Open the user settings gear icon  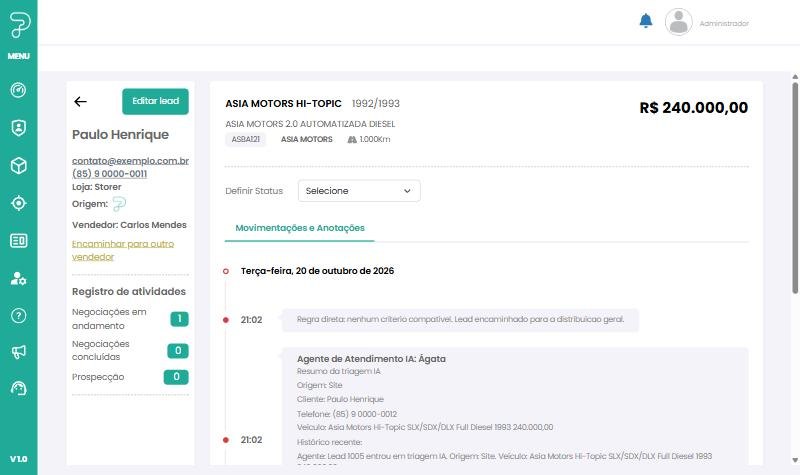click(18, 278)
